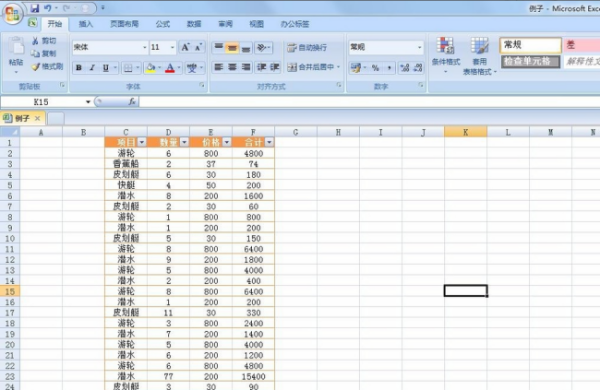Open the 视图 ribbon tab
This screenshot has width=600, height=390.
click(256, 24)
